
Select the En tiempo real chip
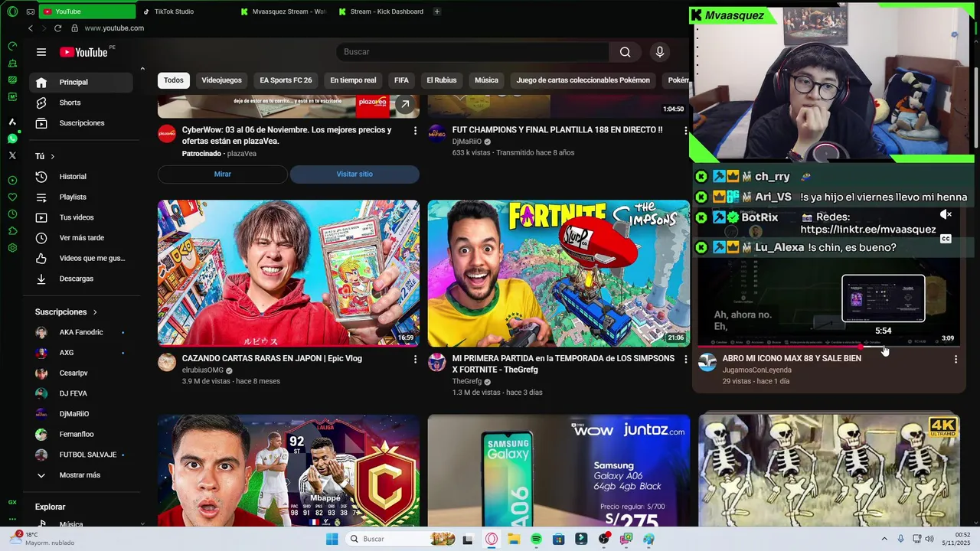click(353, 80)
